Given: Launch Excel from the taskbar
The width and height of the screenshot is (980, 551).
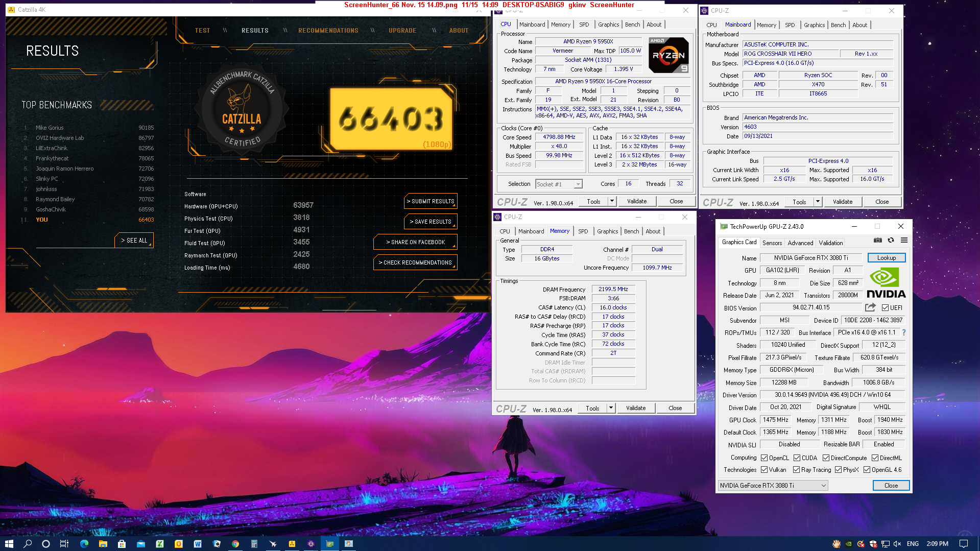Looking at the screenshot, I should point(159,544).
